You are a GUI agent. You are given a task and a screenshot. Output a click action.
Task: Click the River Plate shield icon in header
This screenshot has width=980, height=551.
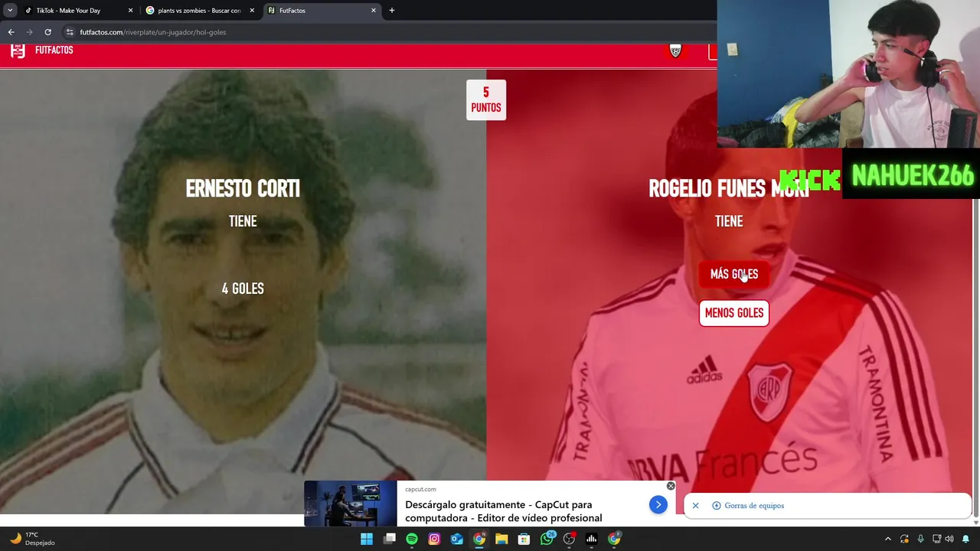675,51
